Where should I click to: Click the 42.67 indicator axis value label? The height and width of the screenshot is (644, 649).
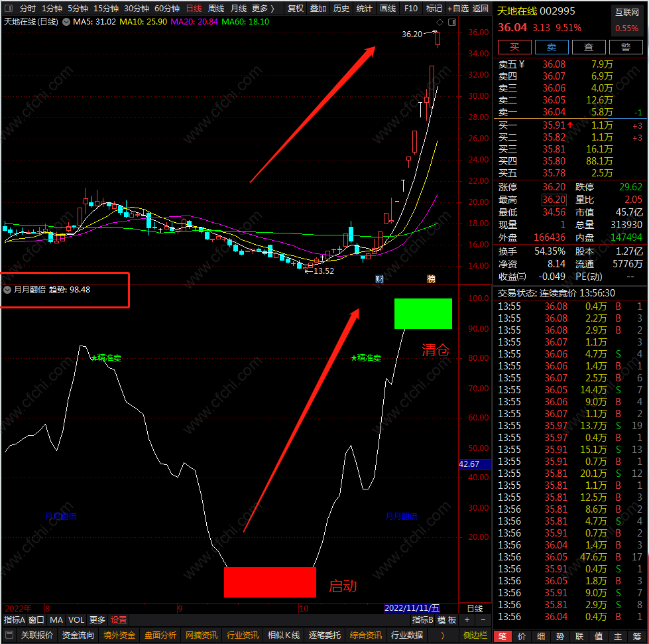tap(475, 464)
